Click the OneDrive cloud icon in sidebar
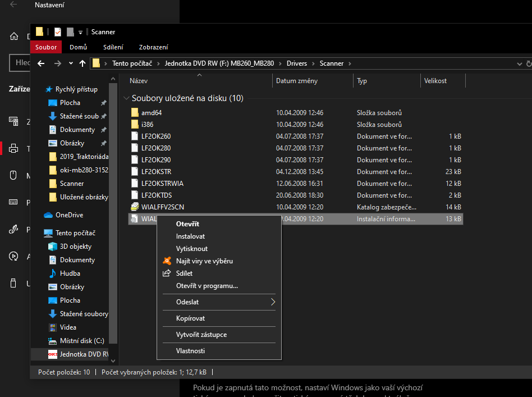532x397 pixels. pos(48,215)
